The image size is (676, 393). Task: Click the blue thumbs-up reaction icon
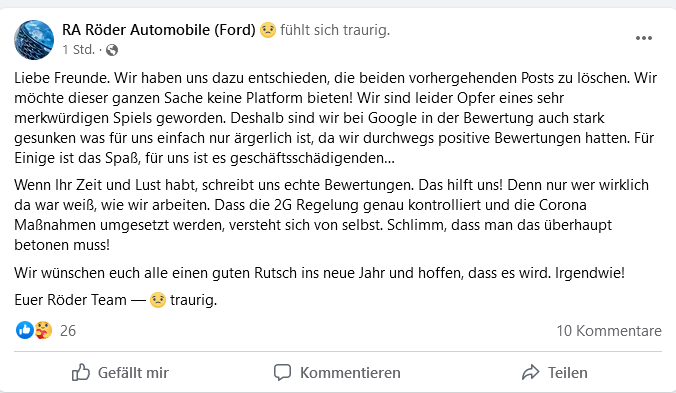pyautogui.click(x=25, y=331)
